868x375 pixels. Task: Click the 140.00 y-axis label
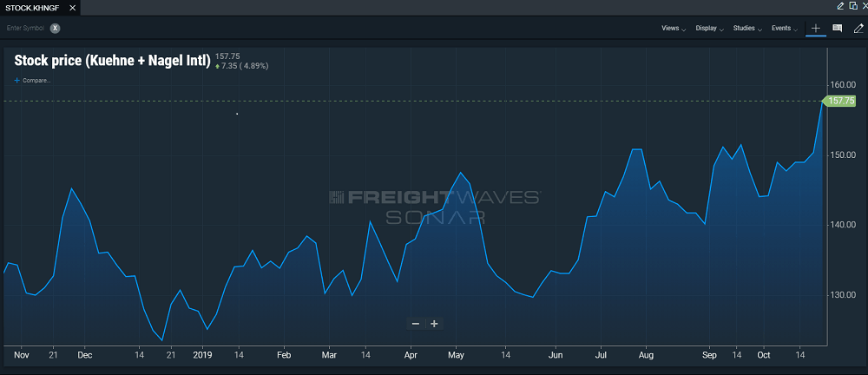pos(844,224)
